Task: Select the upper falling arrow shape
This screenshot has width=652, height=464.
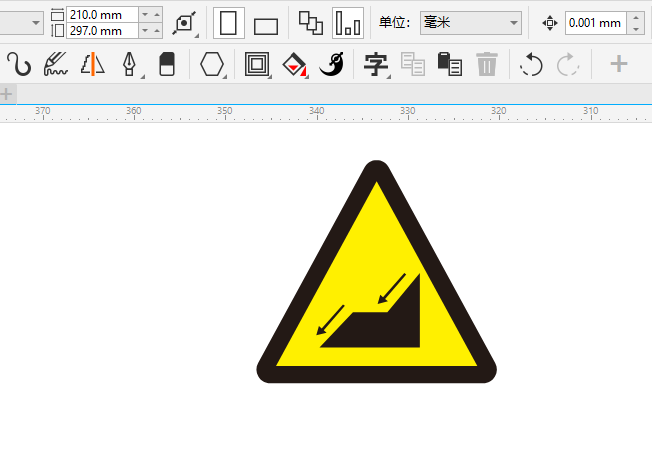Action: click(391, 289)
